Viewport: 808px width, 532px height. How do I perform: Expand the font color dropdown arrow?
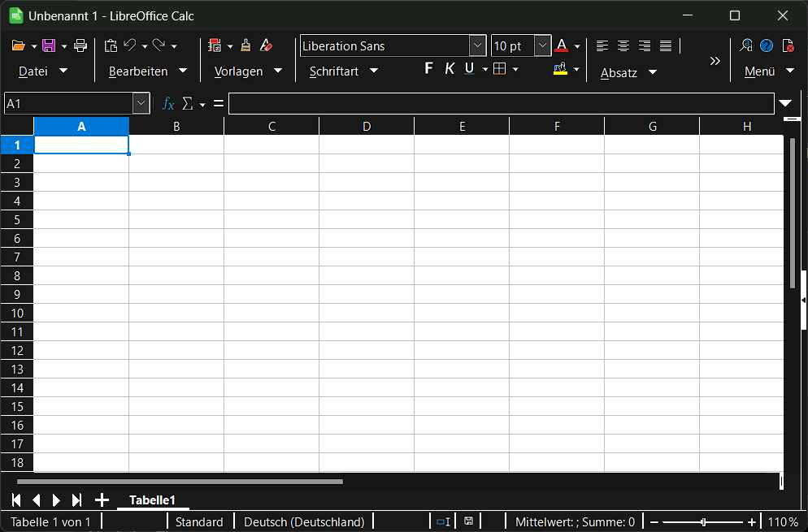pos(577,46)
